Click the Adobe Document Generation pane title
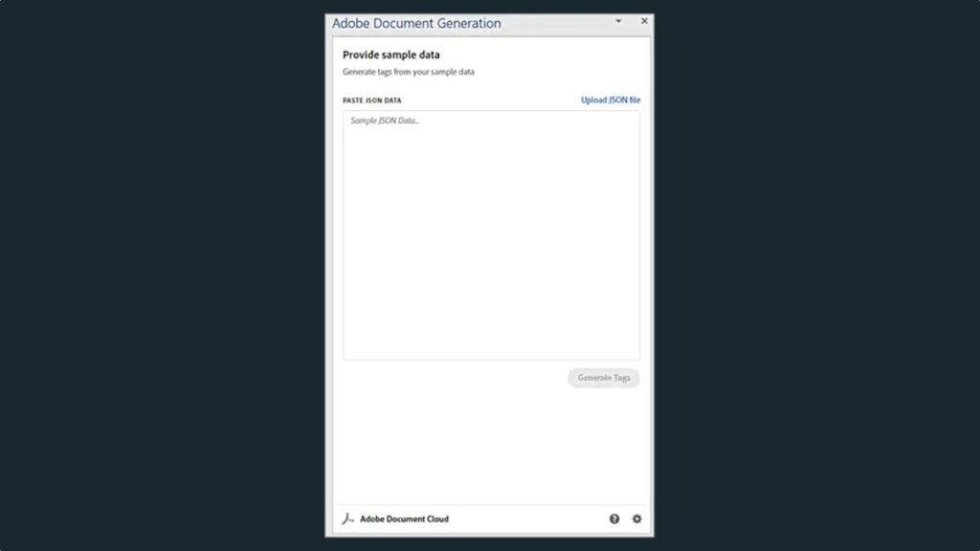The width and height of the screenshot is (980, 551). (x=416, y=23)
